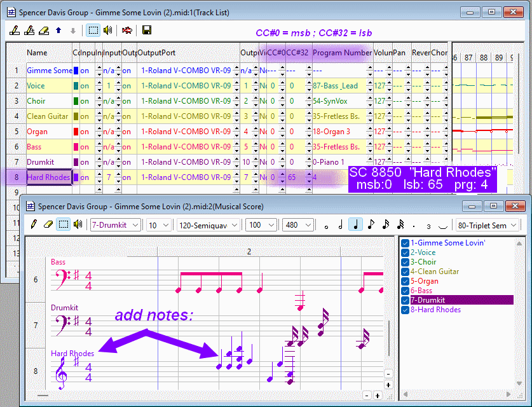Click the Name column header
The height and width of the screenshot is (407, 532).
49,53
